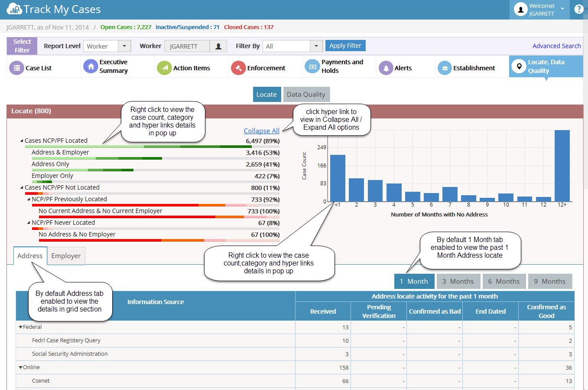The width and height of the screenshot is (588, 390).
Task: Select the 3 Months period button
Action: 458,281
